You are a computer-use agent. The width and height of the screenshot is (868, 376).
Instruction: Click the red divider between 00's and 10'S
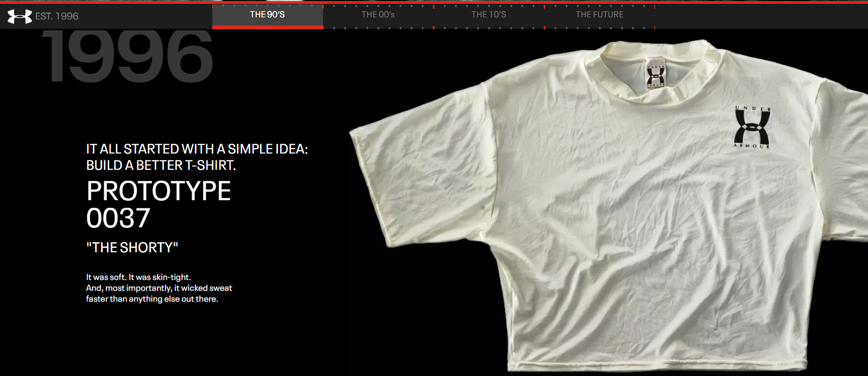(434, 27)
